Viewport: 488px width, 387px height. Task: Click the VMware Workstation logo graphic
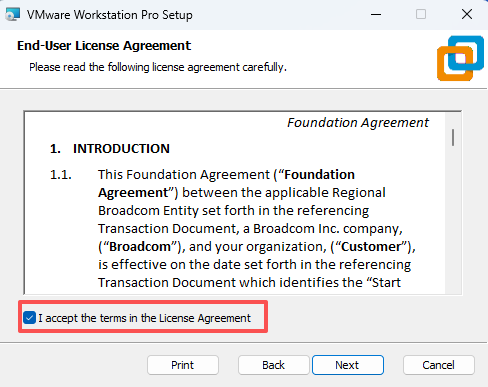(x=460, y=58)
